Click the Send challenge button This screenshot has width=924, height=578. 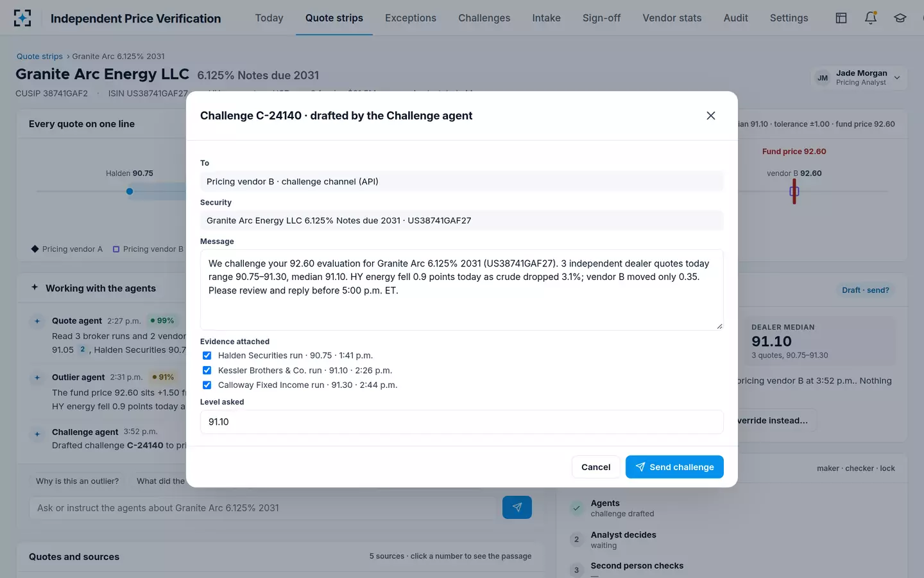tap(674, 467)
